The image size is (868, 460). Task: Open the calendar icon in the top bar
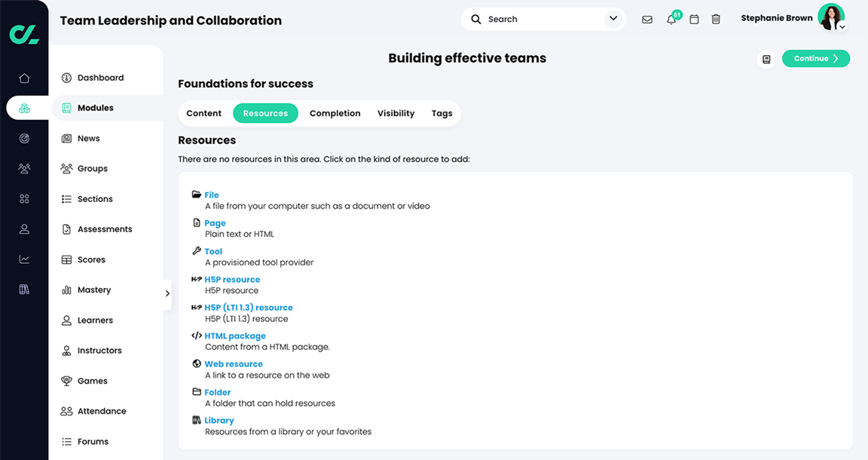tap(694, 19)
